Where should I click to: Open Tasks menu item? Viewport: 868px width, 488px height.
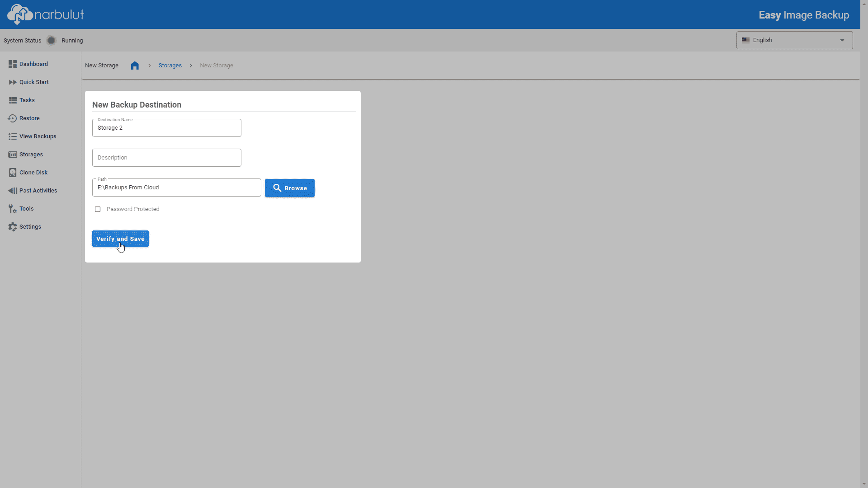[x=27, y=100]
